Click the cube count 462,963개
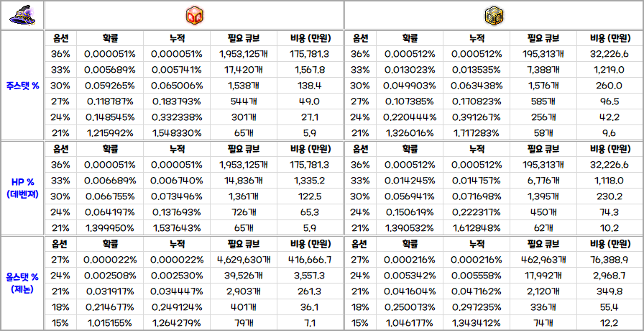Screen dimensions: 644x331 tap(543, 260)
